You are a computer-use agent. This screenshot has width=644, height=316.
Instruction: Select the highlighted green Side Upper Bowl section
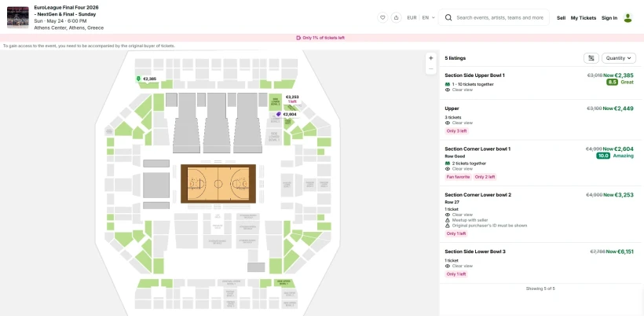point(285,283)
